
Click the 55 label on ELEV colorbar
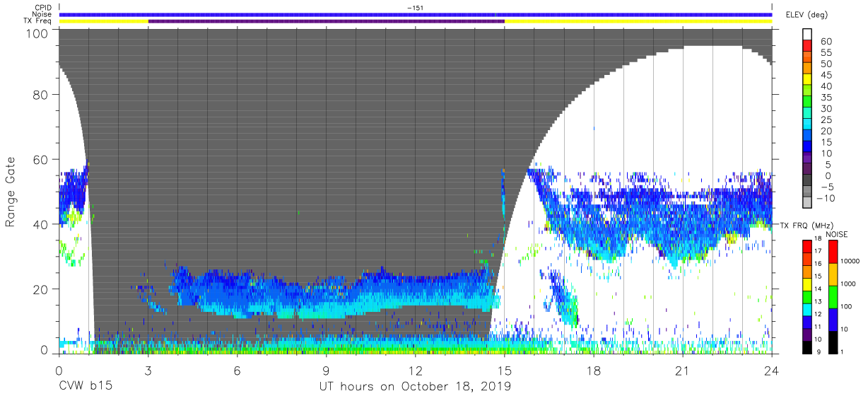(826, 53)
